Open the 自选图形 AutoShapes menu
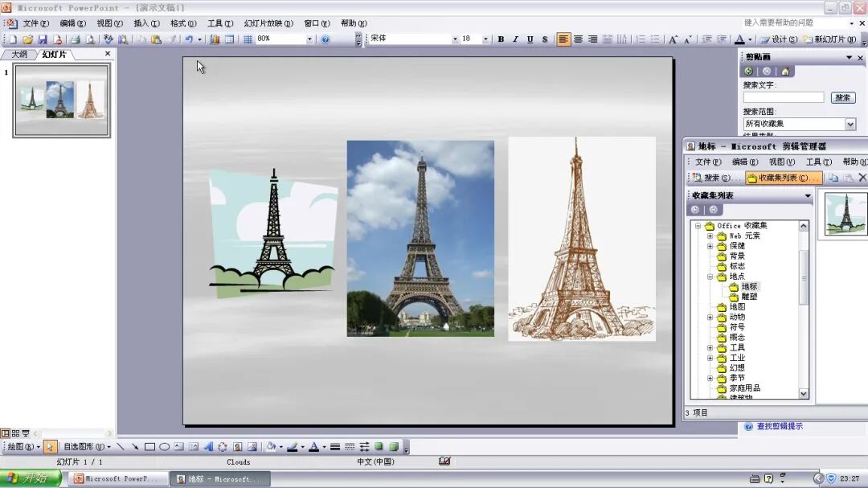Screen dimensions: 868x488 [x=86, y=446]
